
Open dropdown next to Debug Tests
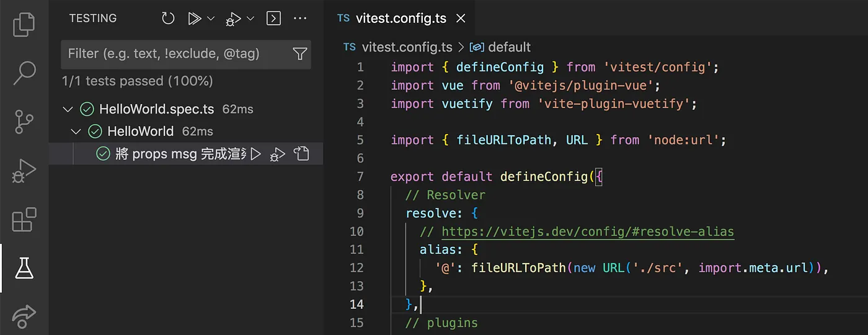(x=250, y=19)
